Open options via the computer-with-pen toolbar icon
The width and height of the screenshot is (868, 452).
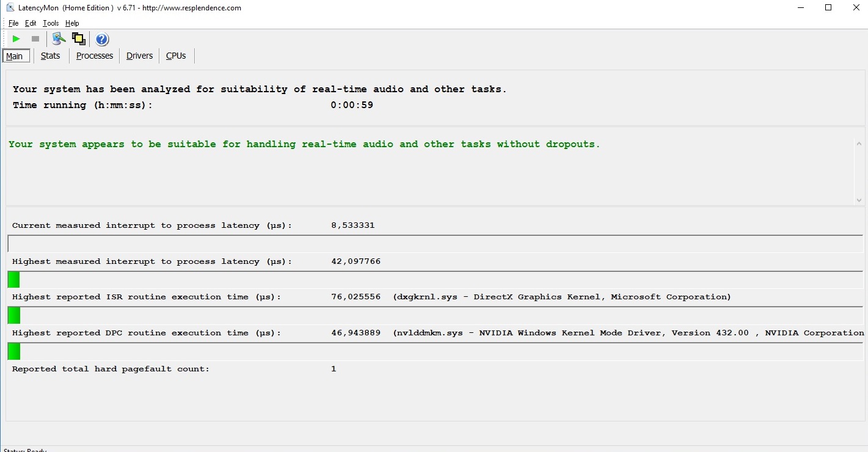(x=59, y=39)
